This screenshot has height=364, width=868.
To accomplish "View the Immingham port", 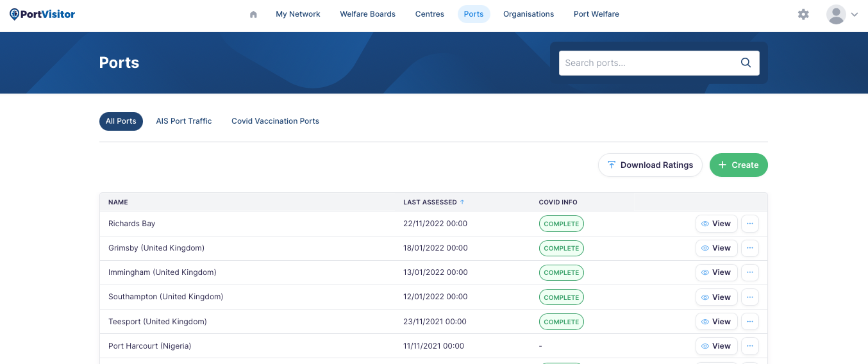I will pos(717,272).
